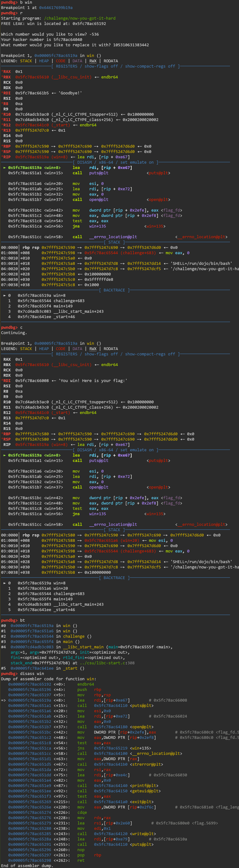
Task: Click stack address 0x7fff5247c5c8
Action: tap(58, 285)
